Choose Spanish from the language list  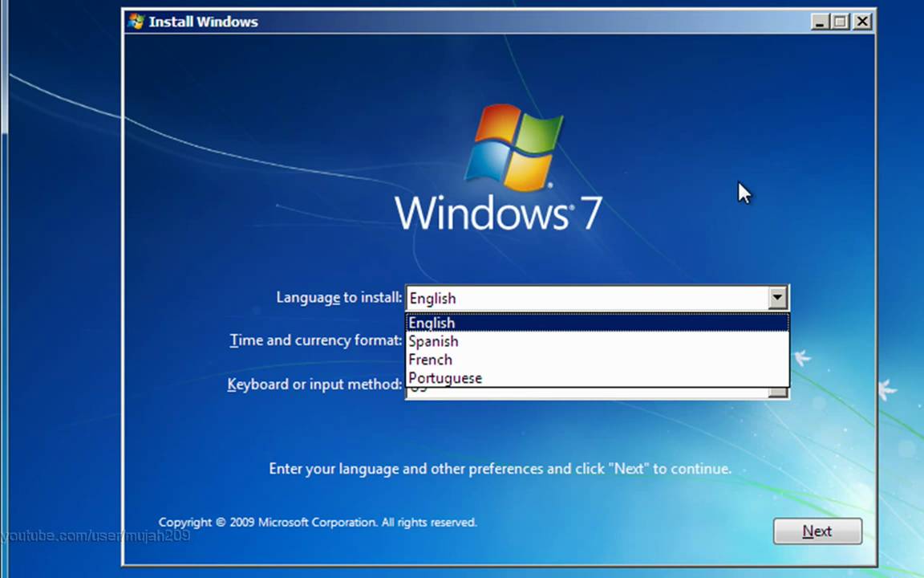click(598, 341)
